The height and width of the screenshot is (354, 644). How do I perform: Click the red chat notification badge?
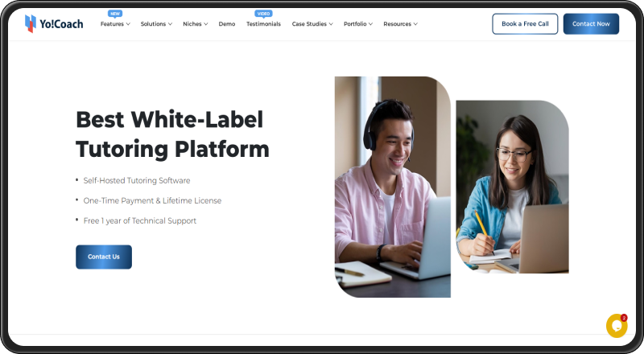[x=624, y=318]
